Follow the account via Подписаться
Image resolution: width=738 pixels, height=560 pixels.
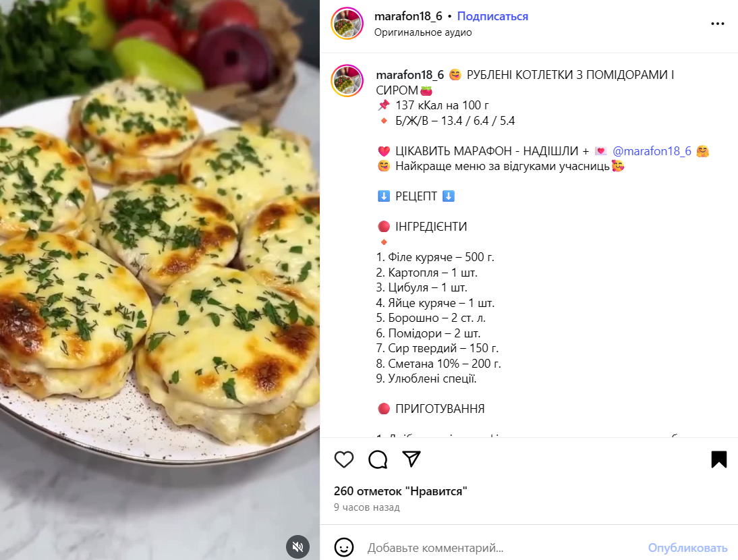point(492,16)
